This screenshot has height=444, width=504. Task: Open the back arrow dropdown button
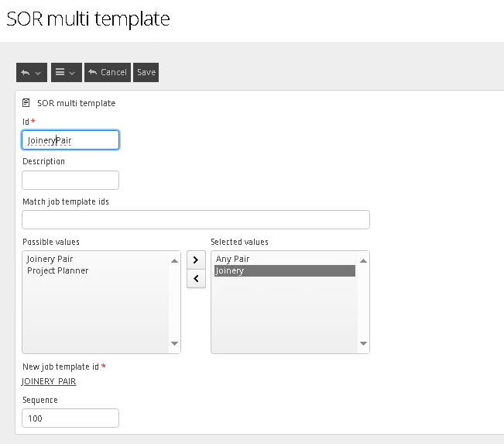(x=31, y=72)
